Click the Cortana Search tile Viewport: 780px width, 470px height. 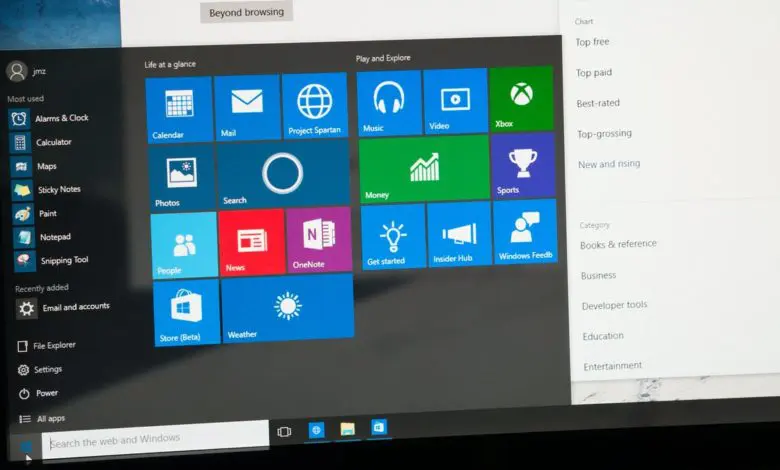coord(283,174)
